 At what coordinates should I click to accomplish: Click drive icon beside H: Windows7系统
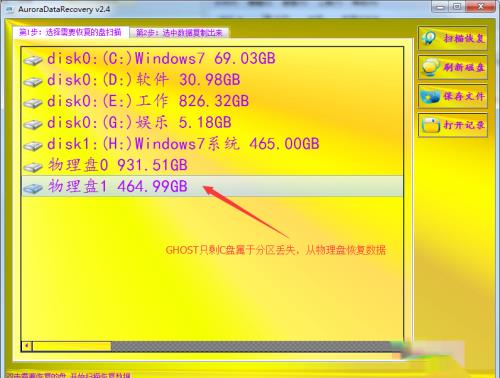click(33, 146)
